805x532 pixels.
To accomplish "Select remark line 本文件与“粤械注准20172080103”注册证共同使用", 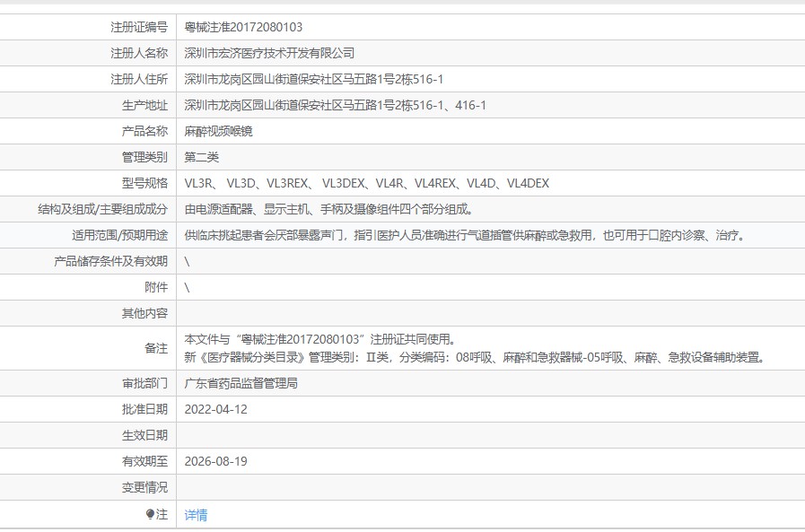I will (x=320, y=339).
